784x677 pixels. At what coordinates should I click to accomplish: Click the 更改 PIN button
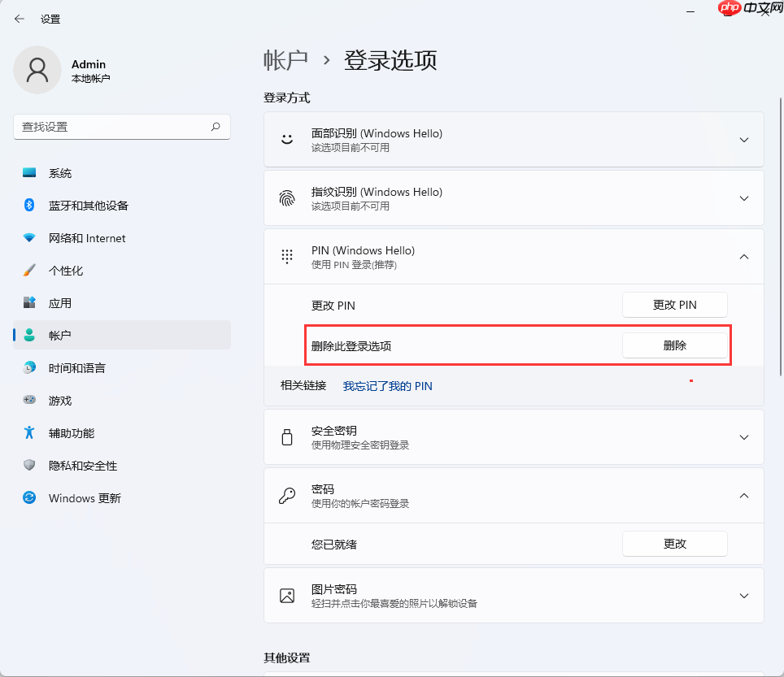click(675, 304)
